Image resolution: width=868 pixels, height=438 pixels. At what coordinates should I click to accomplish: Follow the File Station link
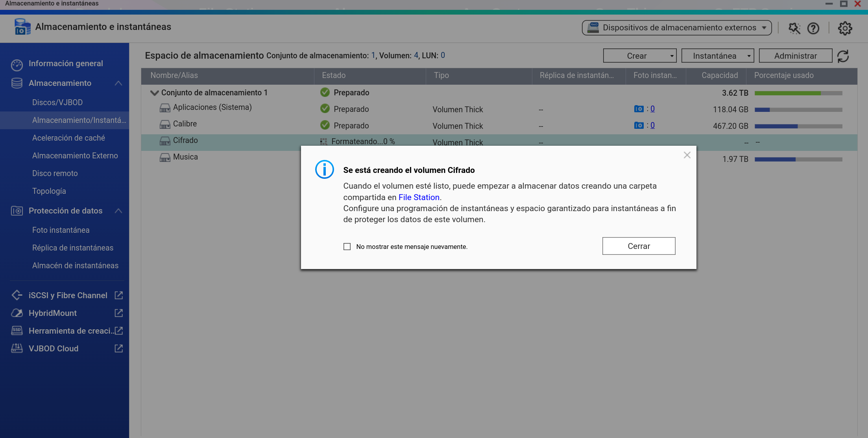point(419,197)
